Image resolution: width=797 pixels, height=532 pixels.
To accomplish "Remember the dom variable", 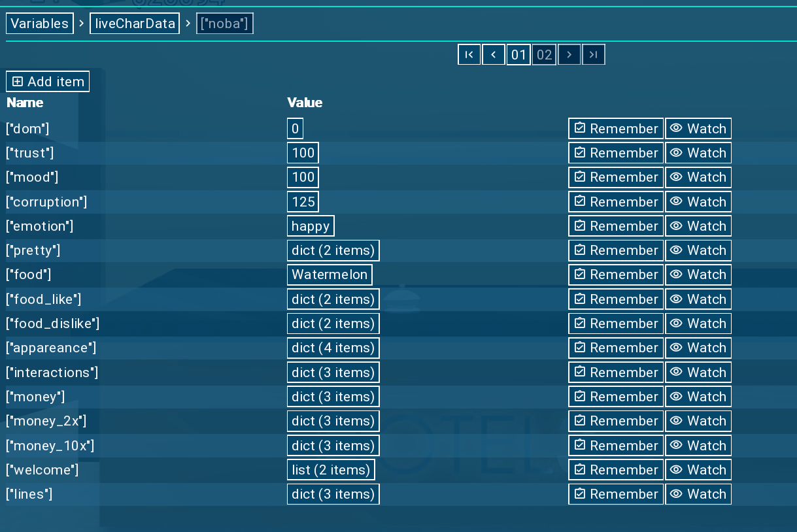I will click(x=616, y=129).
